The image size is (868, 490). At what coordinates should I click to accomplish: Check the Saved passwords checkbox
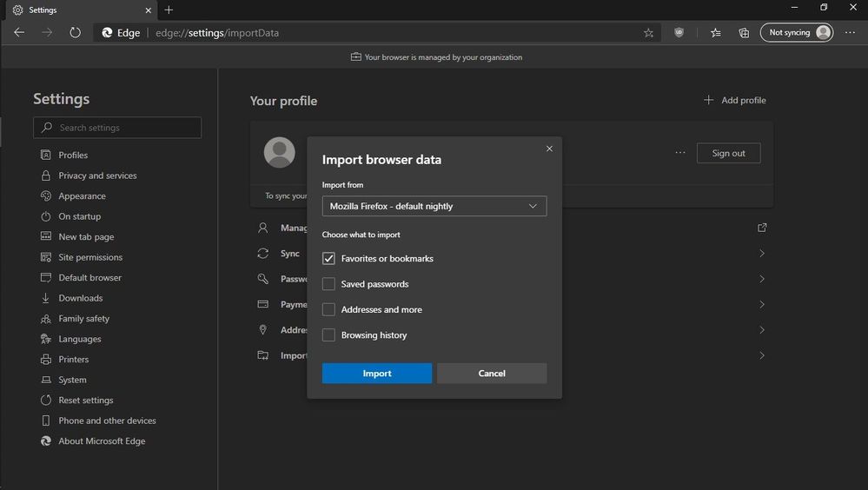(x=328, y=284)
